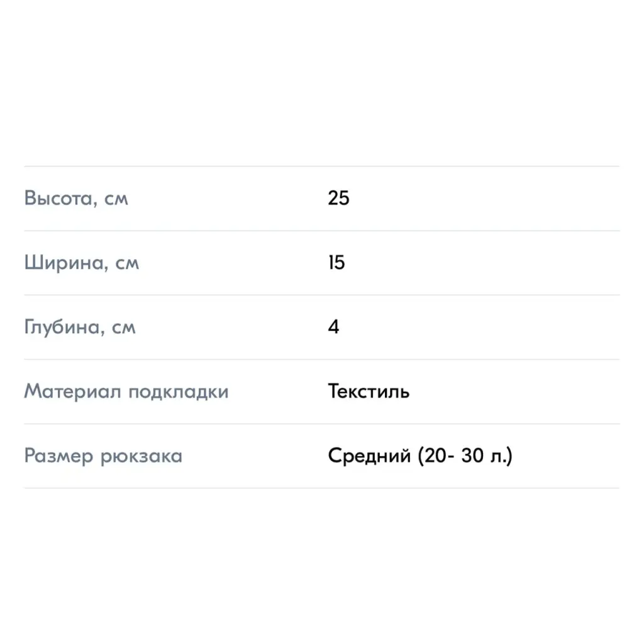Select the height value 25
This screenshot has height=644, width=644.
(x=338, y=198)
